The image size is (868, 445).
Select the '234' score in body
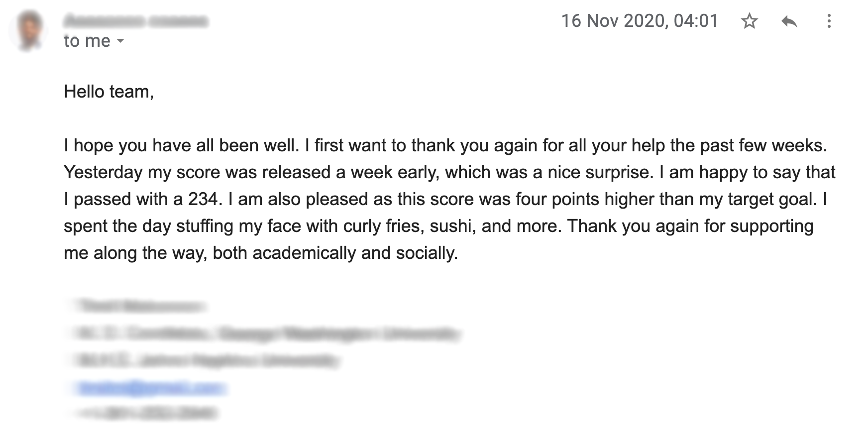point(203,199)
